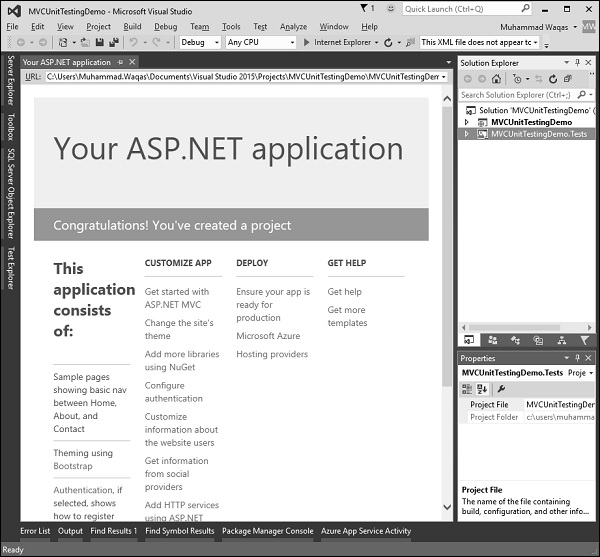Open the Test menu
Viewport: 600px width, 557px height.
(260, 26)
